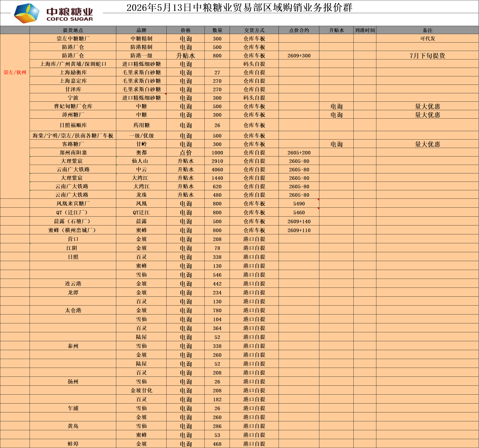Select the 可代发 remark cell
Viewport: 479px width, 448px height.
coord(427,39)
